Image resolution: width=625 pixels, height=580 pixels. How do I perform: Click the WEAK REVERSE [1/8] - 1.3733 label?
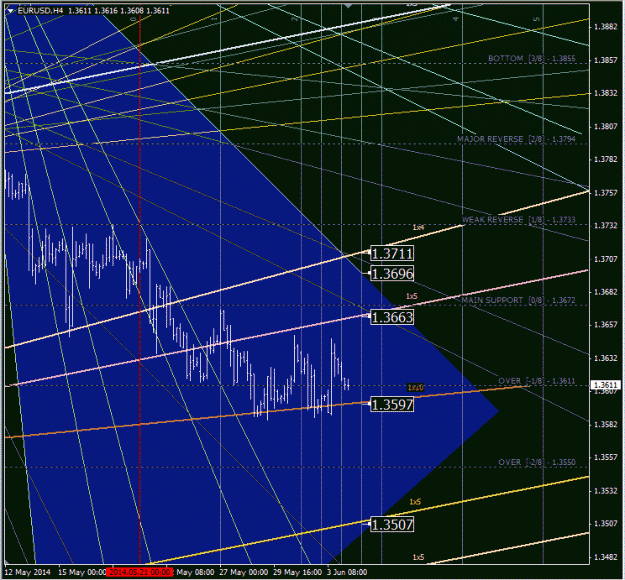[519, 220]
